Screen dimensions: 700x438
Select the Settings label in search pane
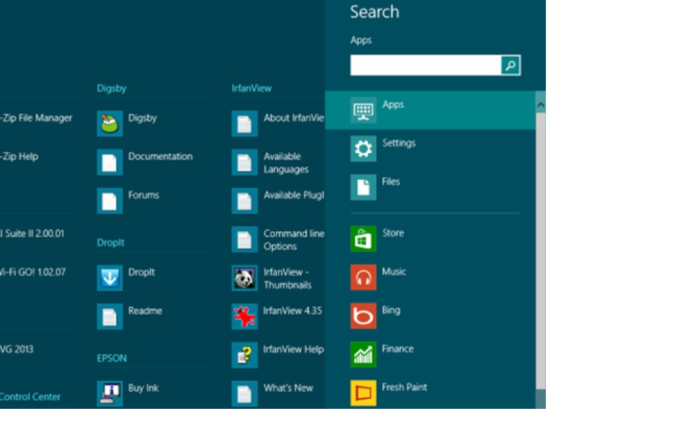click(399, 143)
